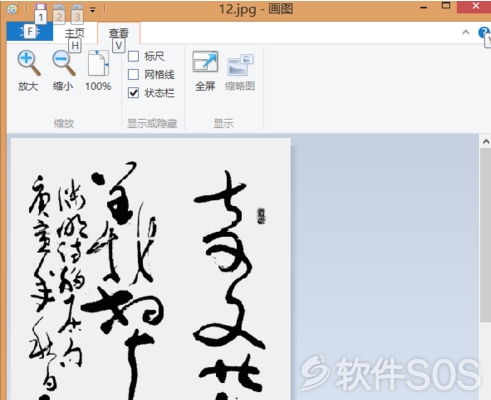
Task: Switch to the Home (主页) tab
Action: [x=75, y=33]
